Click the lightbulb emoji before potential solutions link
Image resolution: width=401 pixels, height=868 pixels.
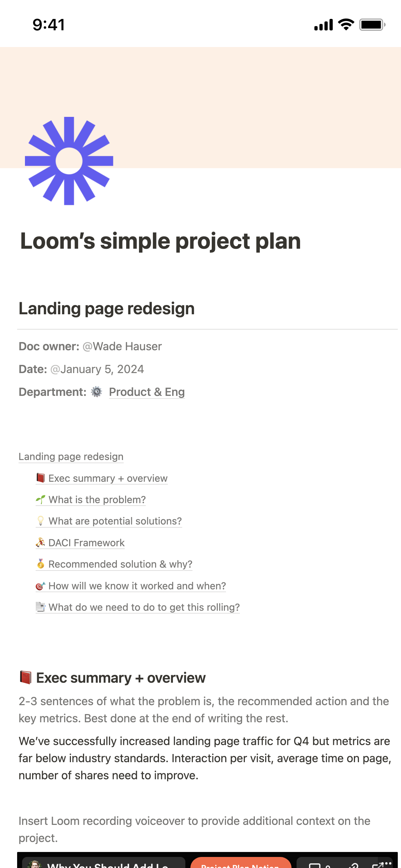[40, 521]
